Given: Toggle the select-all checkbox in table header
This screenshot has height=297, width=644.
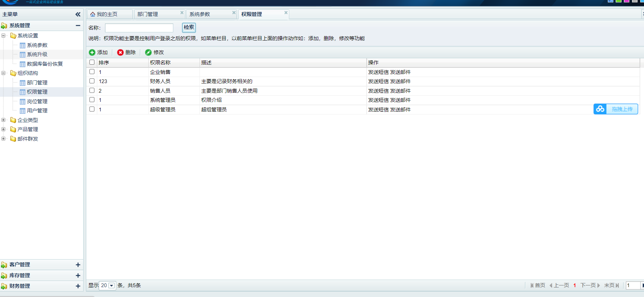Looking at the screenshot, I should (92, 62).
